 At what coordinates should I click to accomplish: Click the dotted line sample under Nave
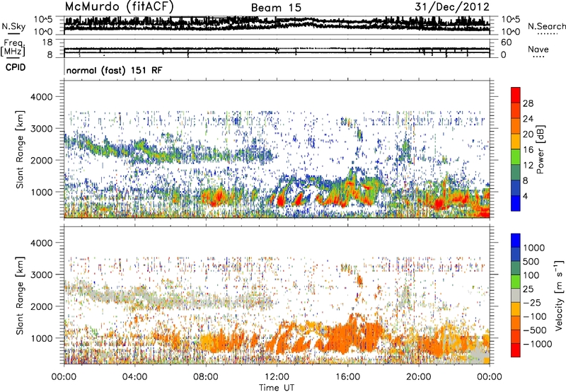[538, 57]
